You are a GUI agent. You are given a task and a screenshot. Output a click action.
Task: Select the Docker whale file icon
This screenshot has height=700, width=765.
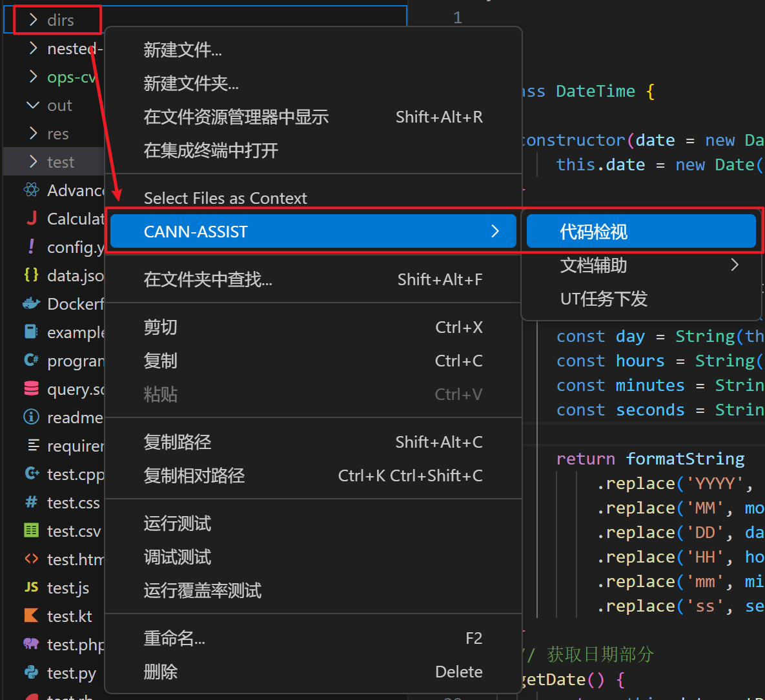31,304
